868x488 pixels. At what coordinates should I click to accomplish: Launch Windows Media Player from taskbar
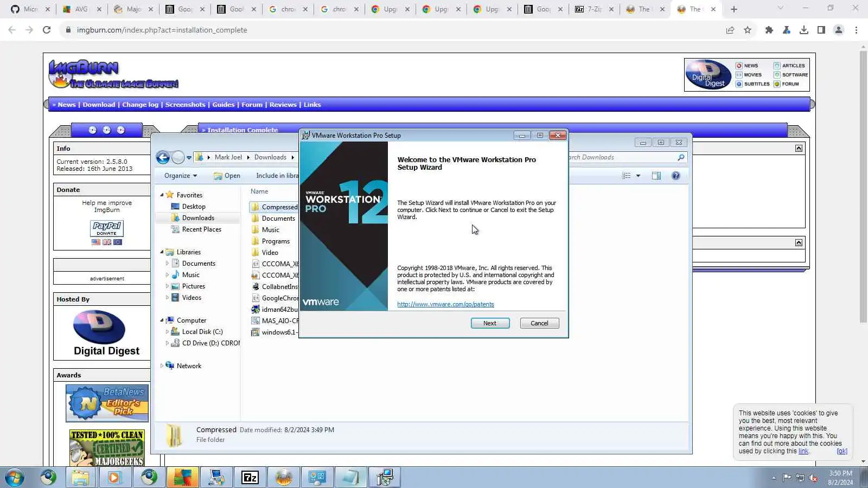coord(114,477)
